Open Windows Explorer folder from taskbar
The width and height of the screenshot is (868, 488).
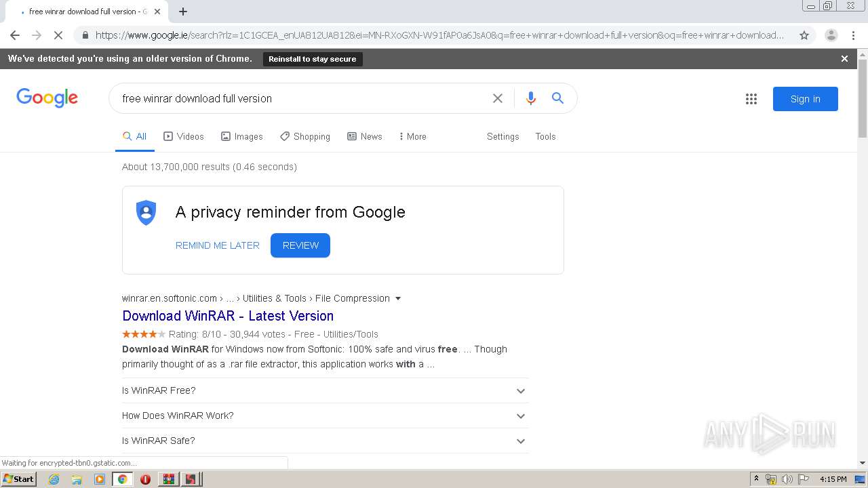point(77,479)
